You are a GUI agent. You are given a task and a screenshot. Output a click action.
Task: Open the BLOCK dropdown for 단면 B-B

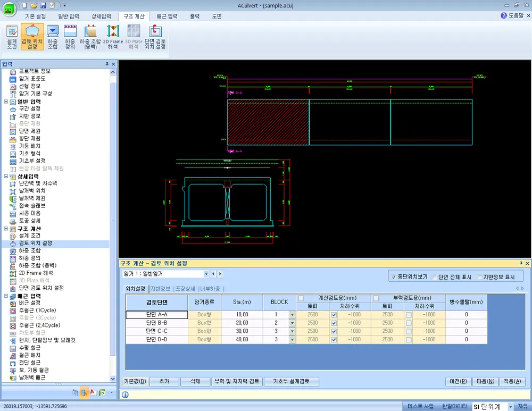(x=292, y=323)
